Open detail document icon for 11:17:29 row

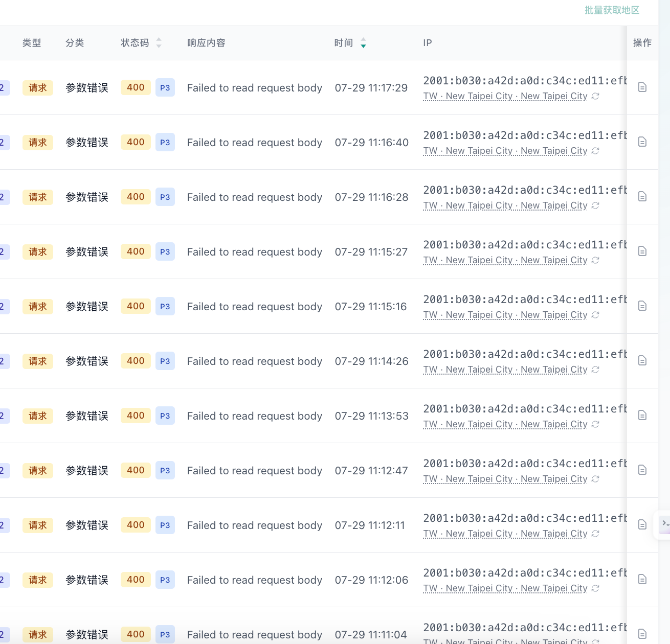[x=642, y=87]
